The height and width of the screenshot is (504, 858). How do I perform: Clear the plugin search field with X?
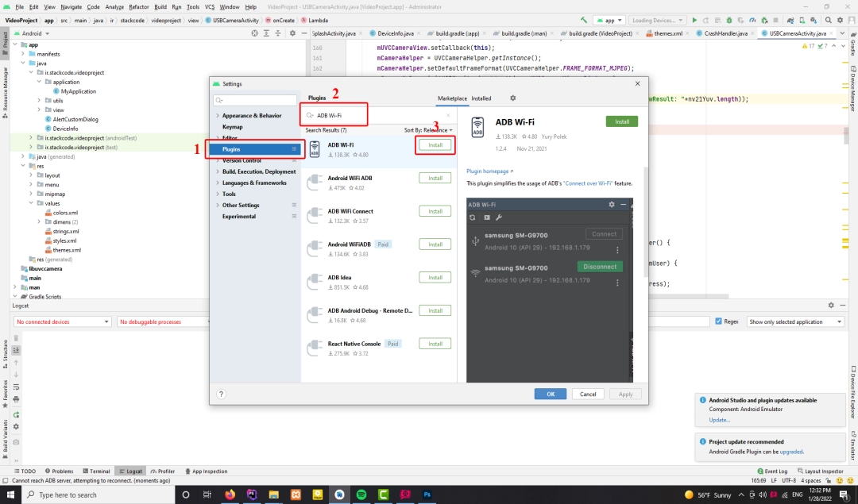(x=448, y=115)
